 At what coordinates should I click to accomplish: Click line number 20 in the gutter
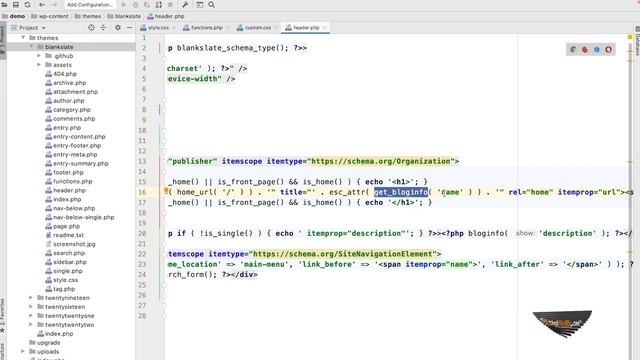pos(142,233)
